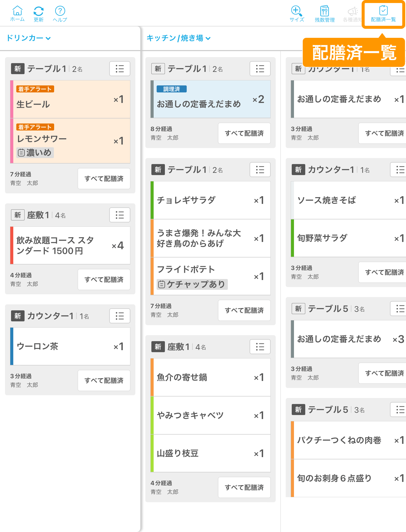Image resolution: width=406 pixels, height=532 pixels.
Task: Tap the 調理済 status badge
Action: pos(172,89)
